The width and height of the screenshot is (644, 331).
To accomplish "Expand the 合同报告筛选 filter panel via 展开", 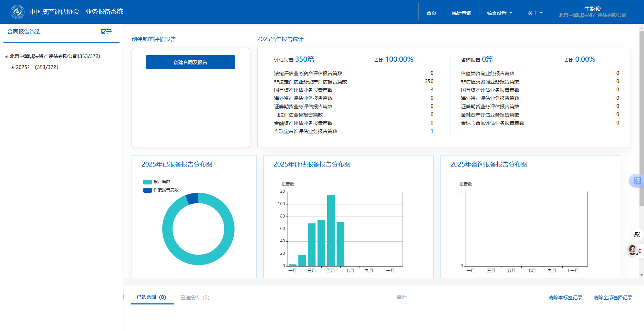I will point(106,32).
